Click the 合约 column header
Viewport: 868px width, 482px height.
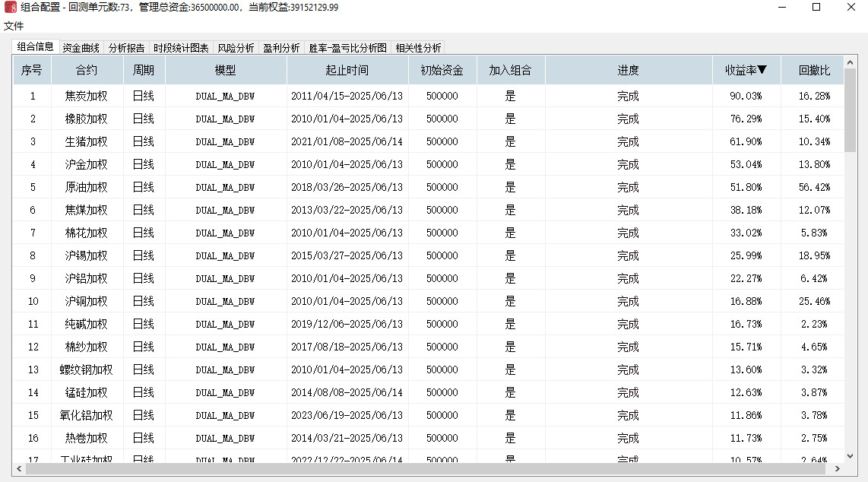point(87,71)
